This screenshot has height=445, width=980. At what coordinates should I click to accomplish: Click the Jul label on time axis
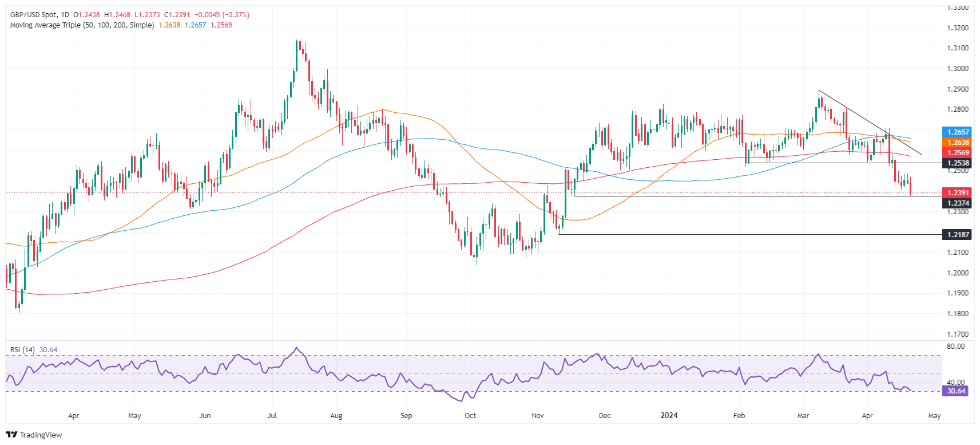[272, 415]
